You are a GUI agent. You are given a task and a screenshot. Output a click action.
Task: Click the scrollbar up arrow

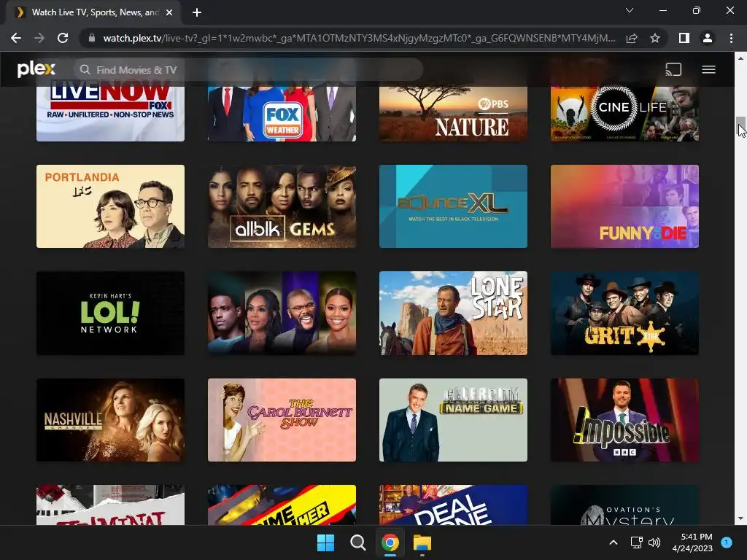coord(740,58)
